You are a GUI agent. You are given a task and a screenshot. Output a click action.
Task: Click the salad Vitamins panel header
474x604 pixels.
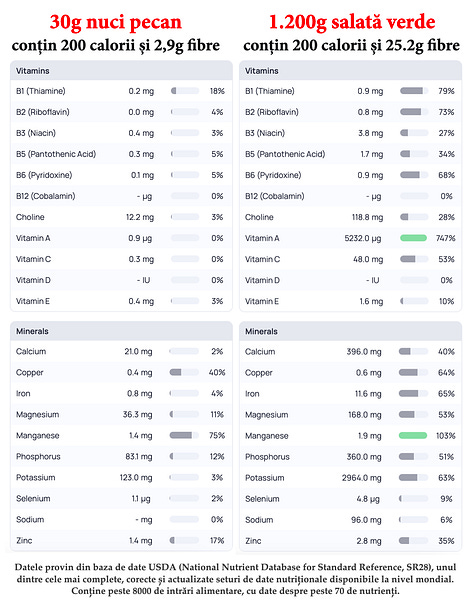tap(350, 70)
